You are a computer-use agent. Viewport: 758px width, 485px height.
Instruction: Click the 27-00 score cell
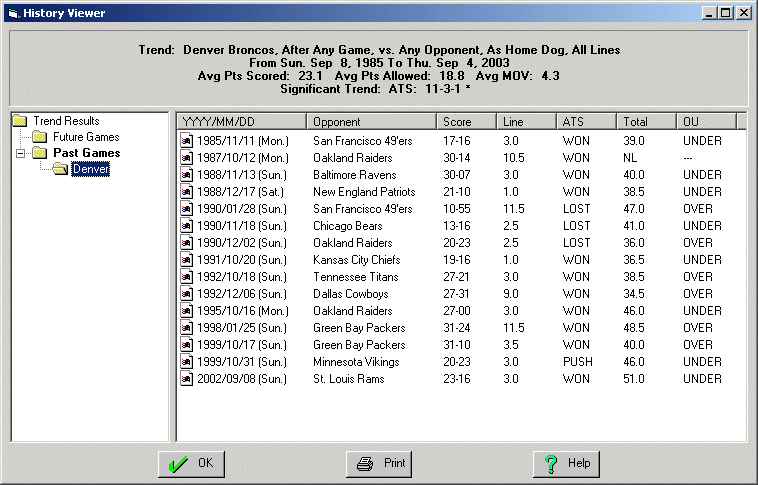(x=457, y=310)
